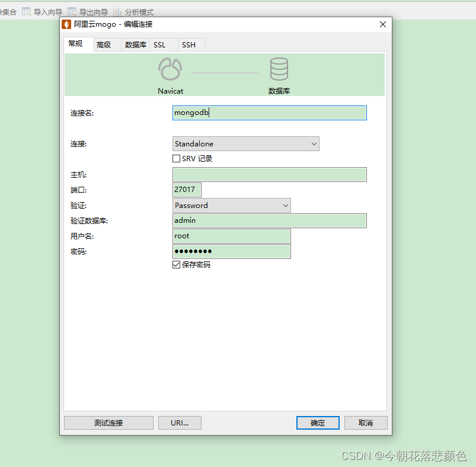The width and height of the screenshot is (476, 467).
Task: Click the 主机 host input field
Action: [269, 174]
